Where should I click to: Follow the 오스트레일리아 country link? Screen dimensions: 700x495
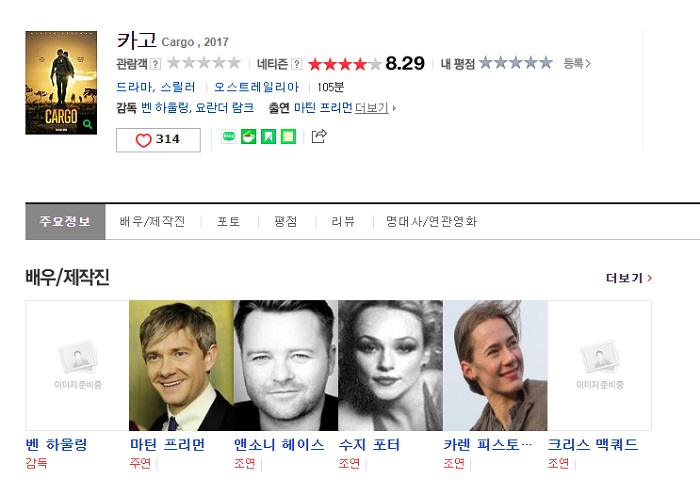click(256, 87)
